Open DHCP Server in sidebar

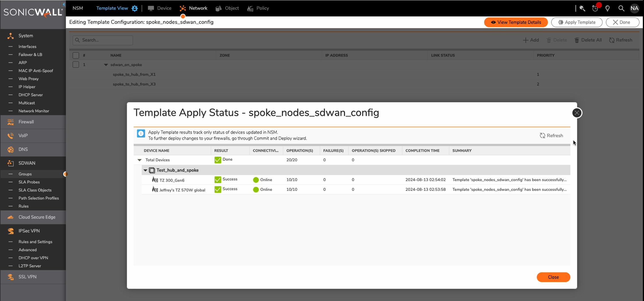click(x=30, y=95)
